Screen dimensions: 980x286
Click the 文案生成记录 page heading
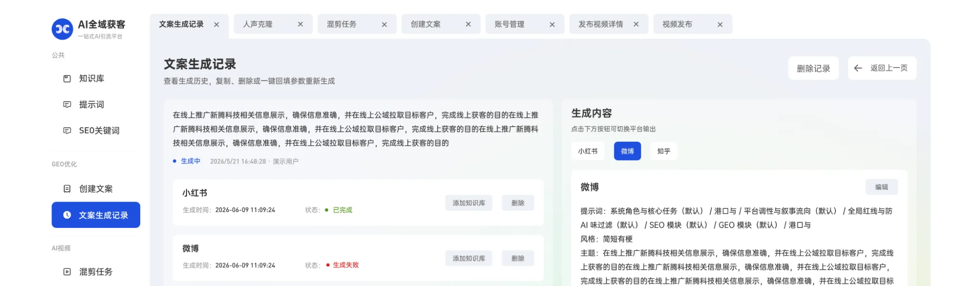click(x=200, y=64)
